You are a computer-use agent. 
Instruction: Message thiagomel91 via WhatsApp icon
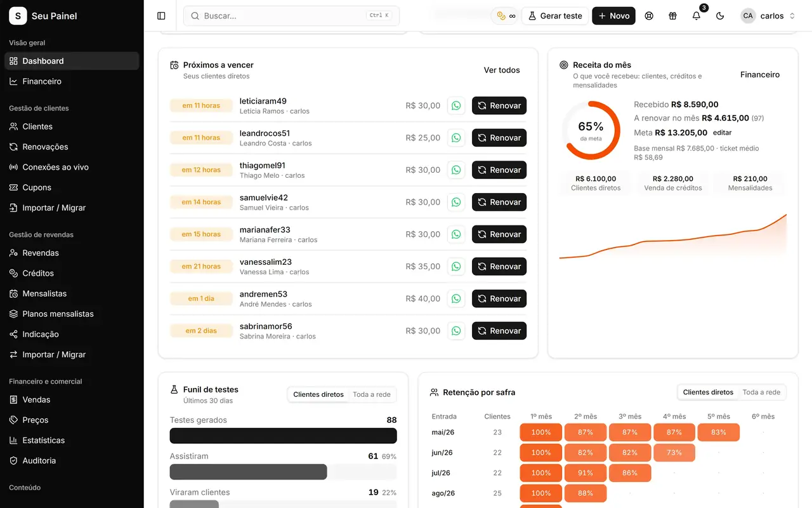(x=456, y=170)
